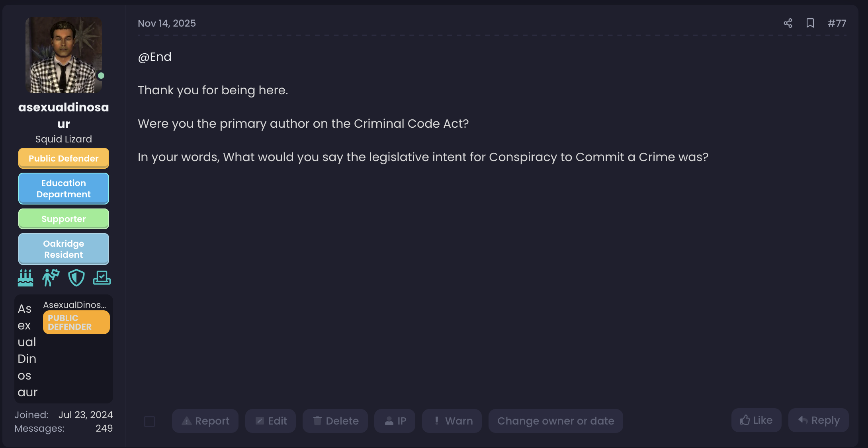The width and height of the screenshot is (868, 448).
Task: Click the Nov 14, 2025 post date
Action: pos(166,23)
